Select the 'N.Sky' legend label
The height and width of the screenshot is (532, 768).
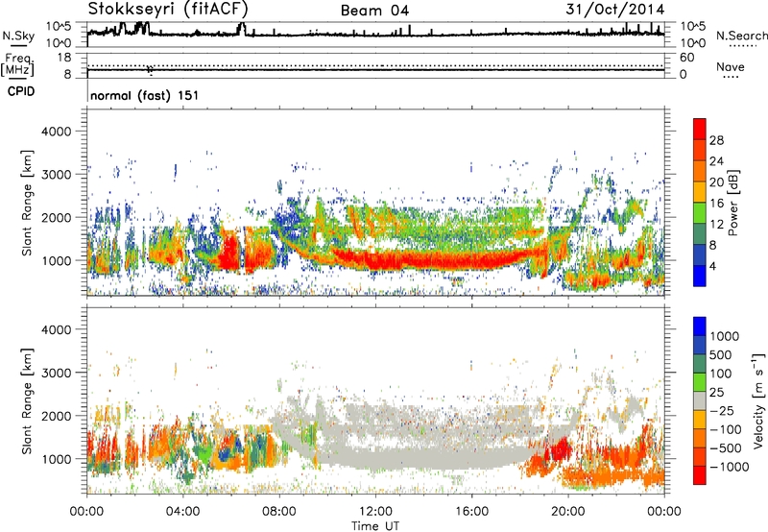[x=18, y=36]
